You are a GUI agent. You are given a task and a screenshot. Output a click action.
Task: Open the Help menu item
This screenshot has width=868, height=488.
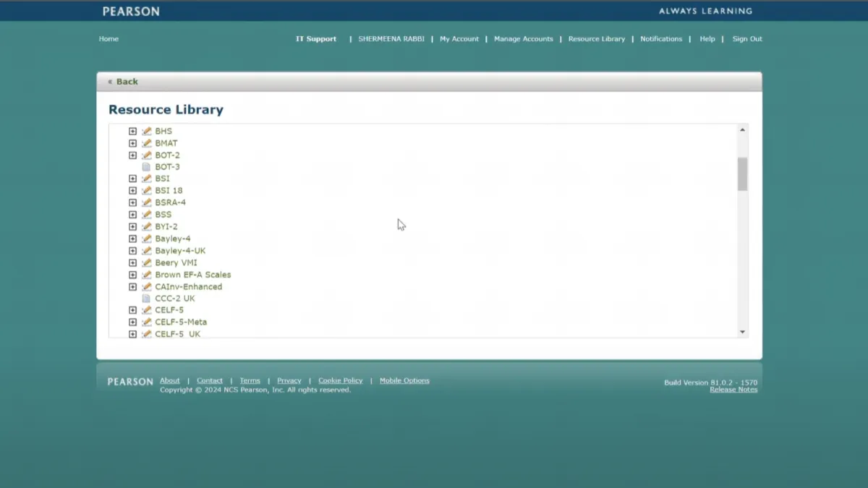pos(707,39)
